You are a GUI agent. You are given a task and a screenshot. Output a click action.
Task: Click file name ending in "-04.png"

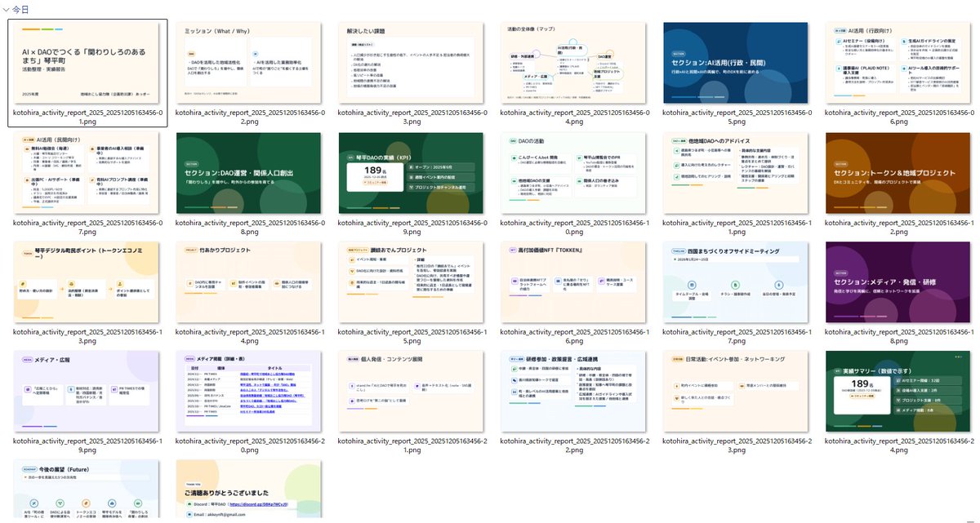pos(574,116)
